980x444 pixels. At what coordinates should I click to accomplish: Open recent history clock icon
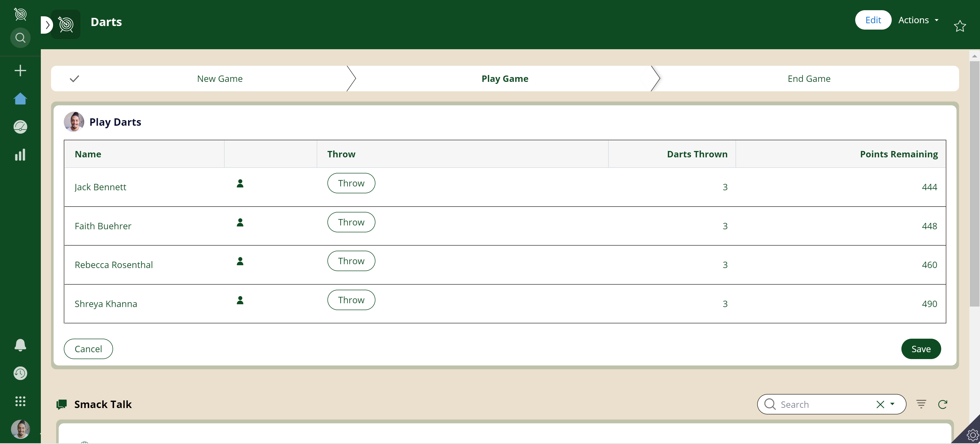pyautogui.click(x=20, y=373)
